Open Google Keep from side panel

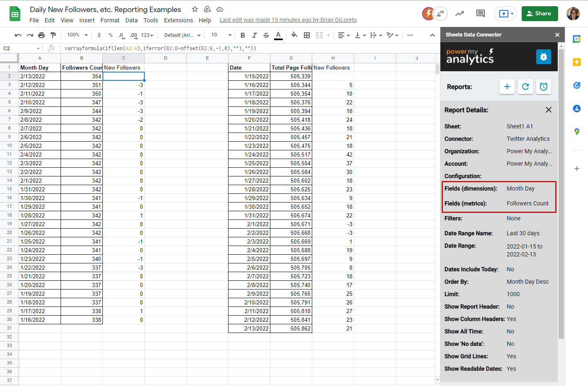pos(576,62)
